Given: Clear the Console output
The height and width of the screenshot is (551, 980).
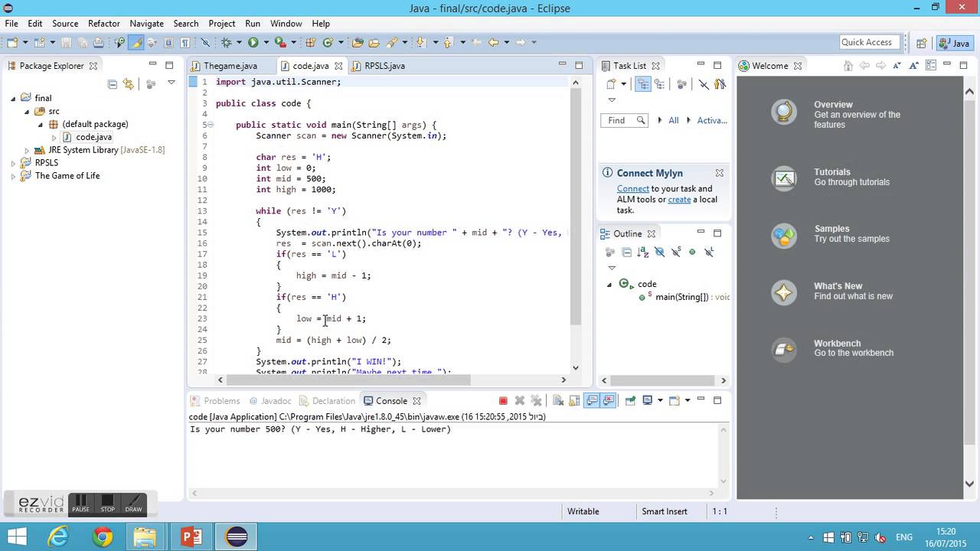Looking at the screenshot, I should coord(558,400).
